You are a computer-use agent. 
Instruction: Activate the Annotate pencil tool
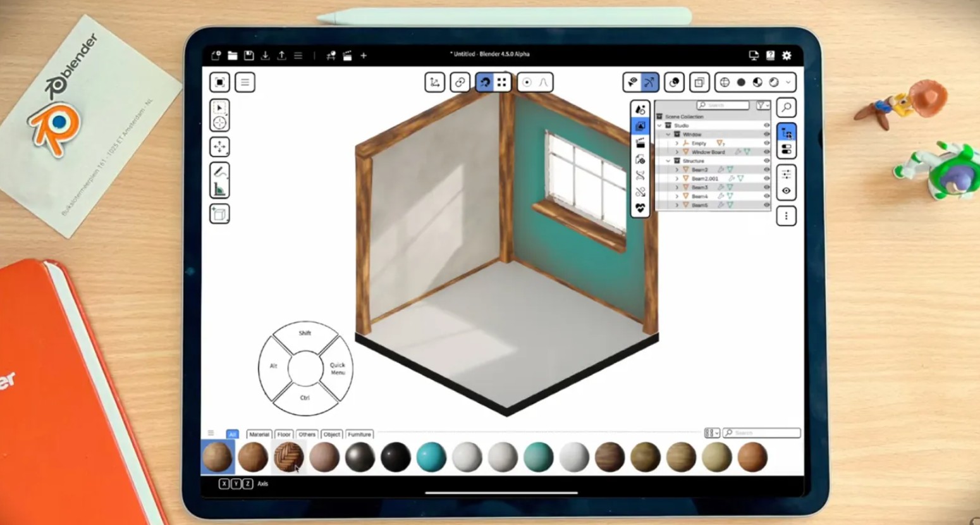click(x=219, y=171)
